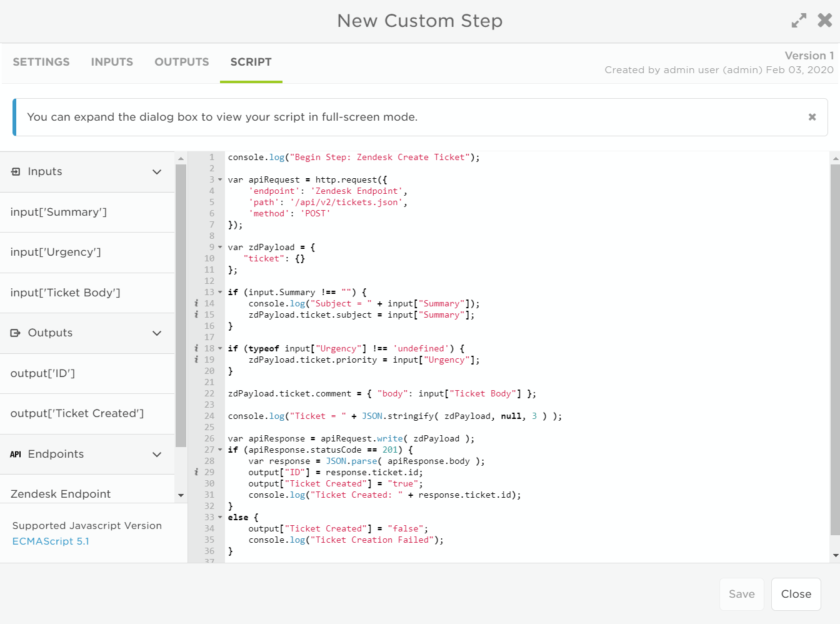Switch to the OUTPUTS tab

tap(182, 62)
